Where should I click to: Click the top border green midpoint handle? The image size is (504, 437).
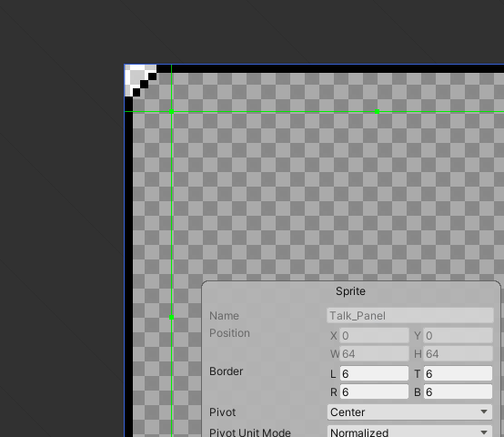(x=377, y=112)
